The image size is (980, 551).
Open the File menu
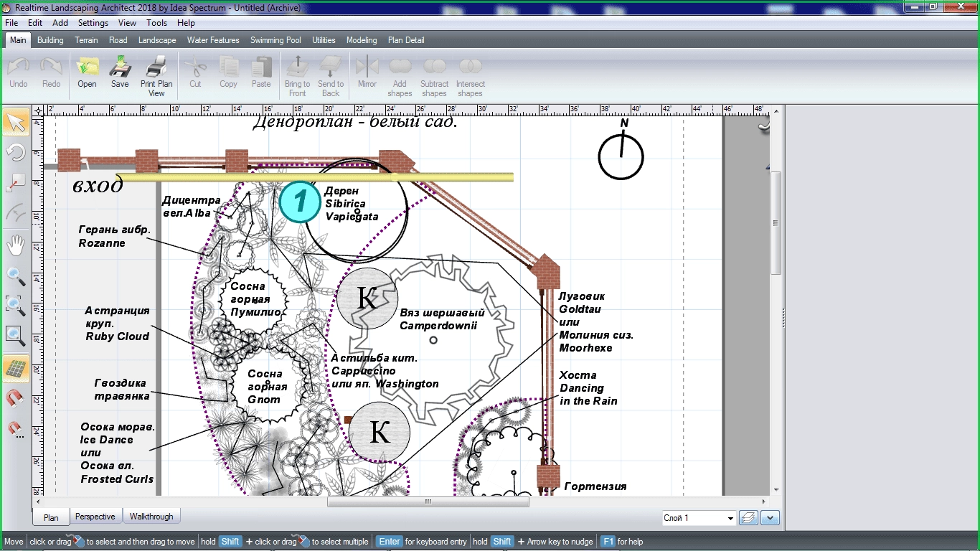click(11, 23)
